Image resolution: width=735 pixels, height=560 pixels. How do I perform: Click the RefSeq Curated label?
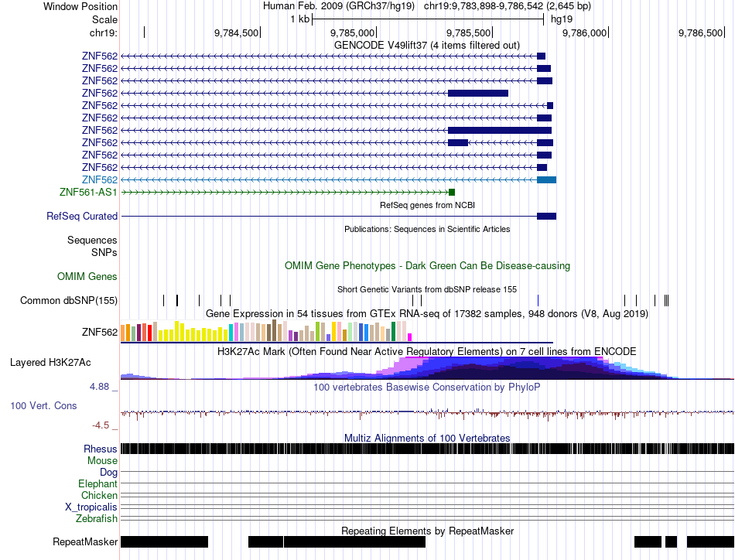pos(82,216)
